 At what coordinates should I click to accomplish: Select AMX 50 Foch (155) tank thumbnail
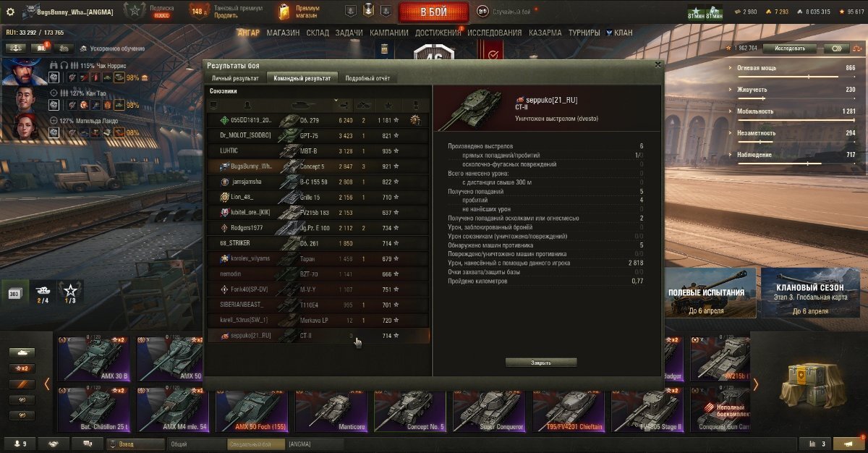click(255, 410)
